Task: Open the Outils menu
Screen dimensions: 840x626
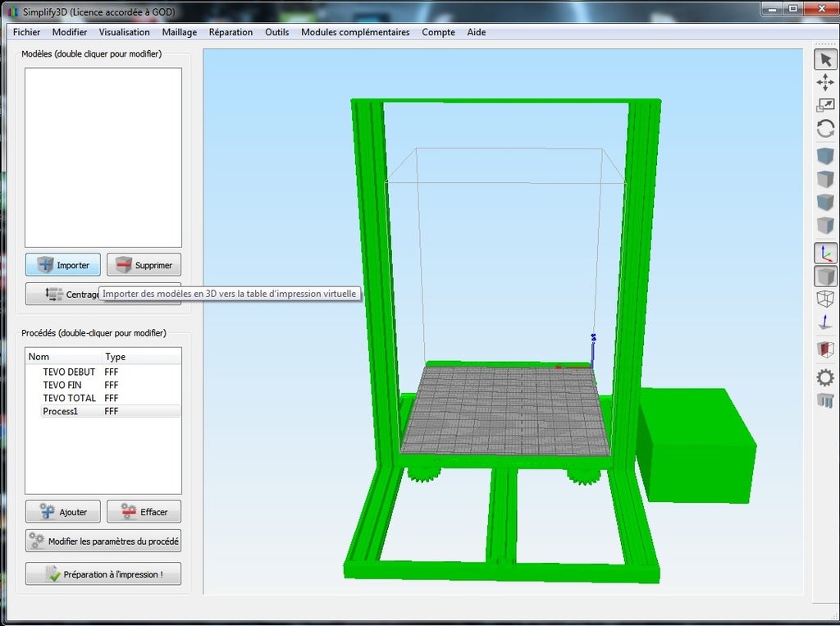Action: click(x=276, y=32)
